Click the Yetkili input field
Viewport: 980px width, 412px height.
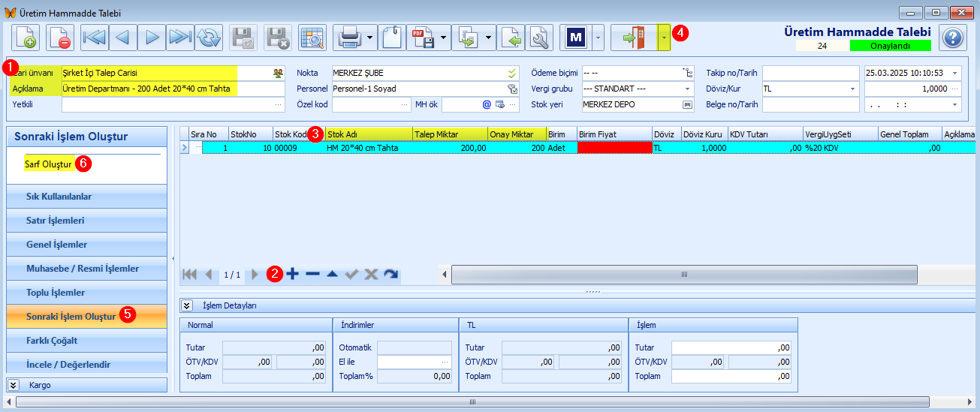point(173,104)
